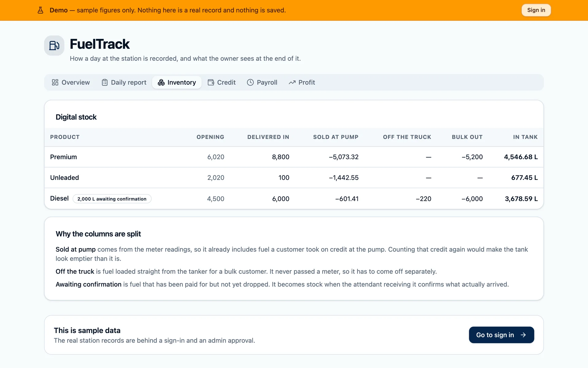
Task: Click the Inventory boxes icon
Action: pos(161,82)
